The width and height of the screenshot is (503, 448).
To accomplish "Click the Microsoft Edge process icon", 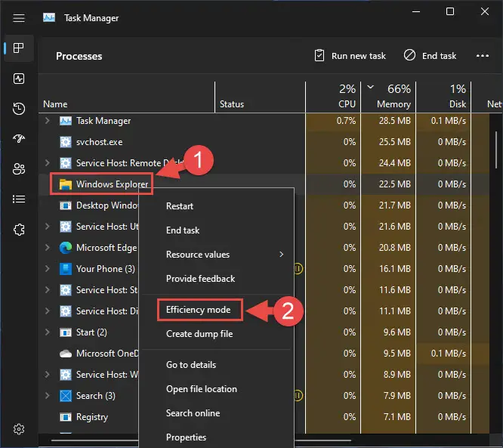I will 66,248.
